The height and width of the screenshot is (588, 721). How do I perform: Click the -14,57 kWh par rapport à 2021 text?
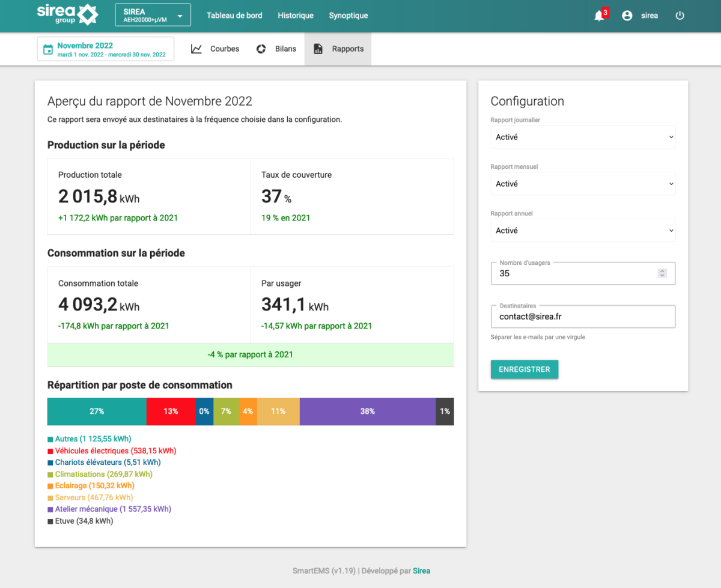pos(317,326)
